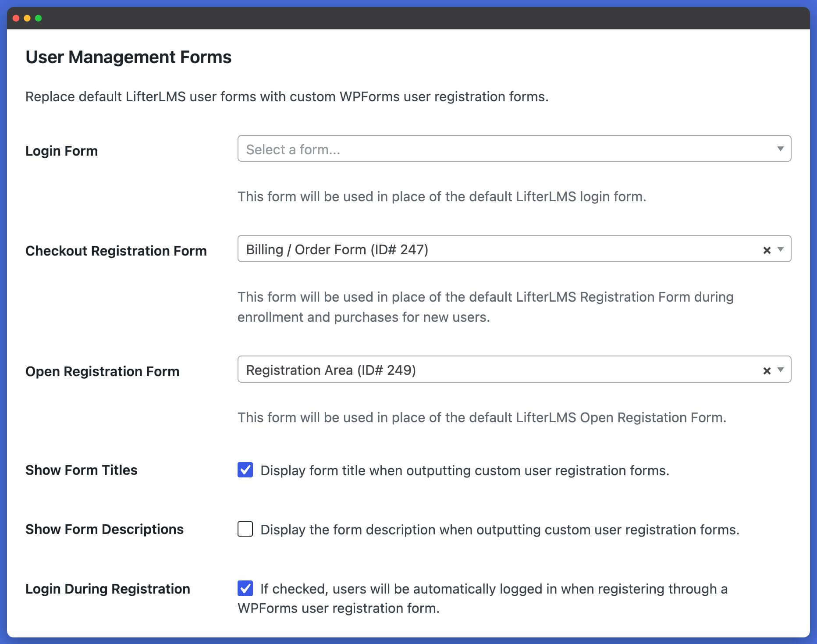This screenshot has height=644, width=817.
Task: Uncheck the Login During Registration checkbox
Action: click(x=245, y=588)
